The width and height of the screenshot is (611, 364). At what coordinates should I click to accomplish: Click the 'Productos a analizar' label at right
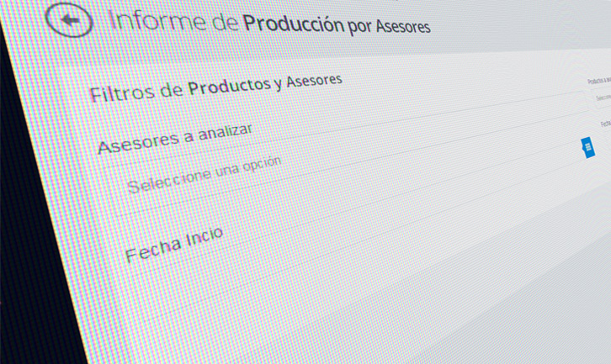coord(599,81)
